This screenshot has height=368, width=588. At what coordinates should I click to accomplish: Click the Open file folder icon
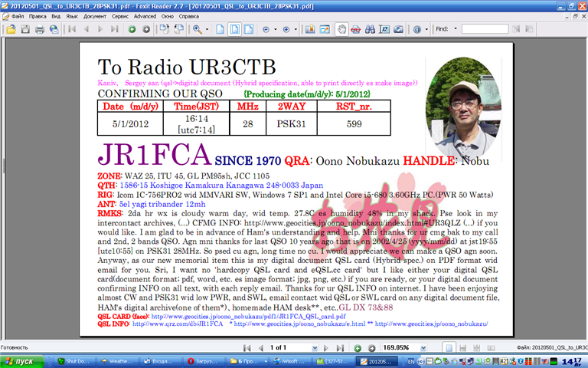point(11,29)
